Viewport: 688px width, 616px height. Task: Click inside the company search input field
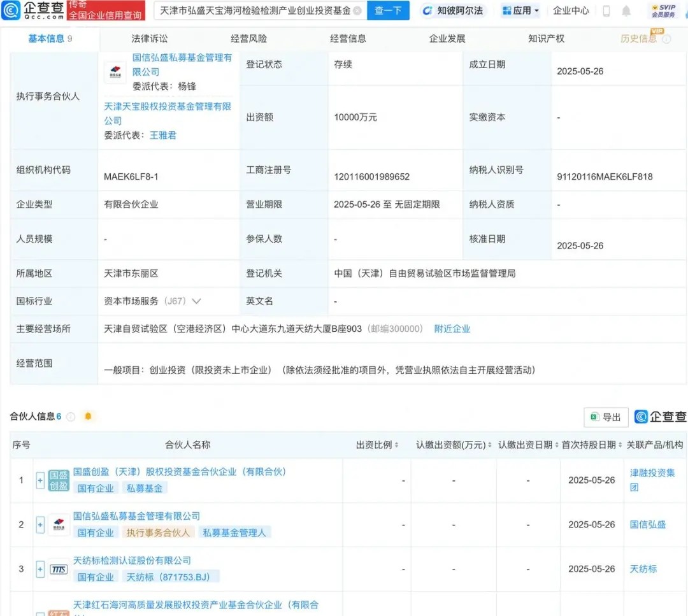click(x=255, y=11)
